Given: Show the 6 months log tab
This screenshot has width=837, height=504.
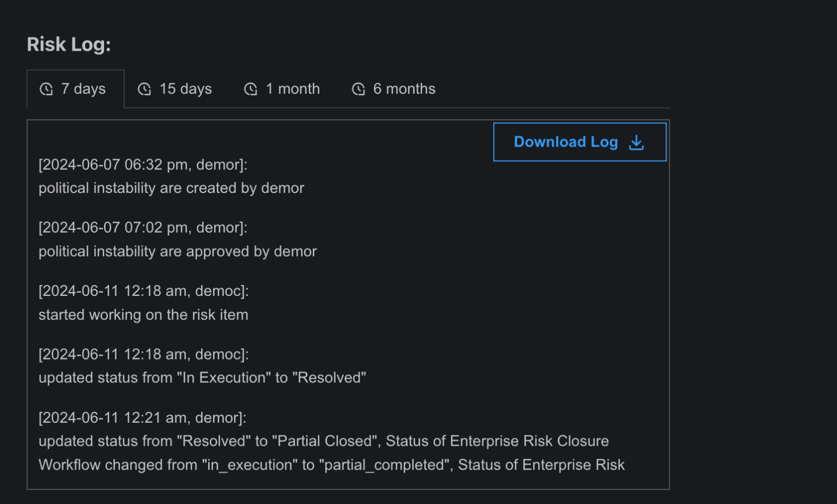Looking at the screenshot, I should point(393,89).
